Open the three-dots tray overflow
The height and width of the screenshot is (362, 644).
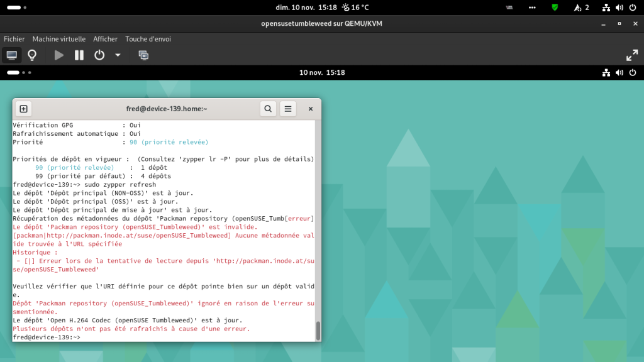click(x=532, y=8)
